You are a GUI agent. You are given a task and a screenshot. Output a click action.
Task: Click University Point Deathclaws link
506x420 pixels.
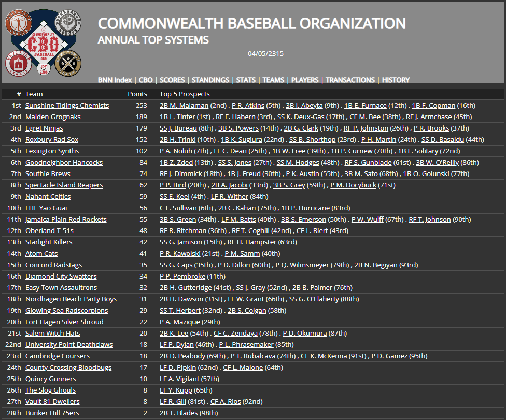(x=69, y=344)
